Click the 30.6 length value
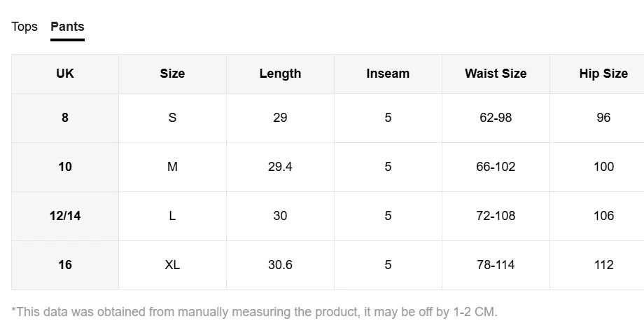 tap(280, 265)
